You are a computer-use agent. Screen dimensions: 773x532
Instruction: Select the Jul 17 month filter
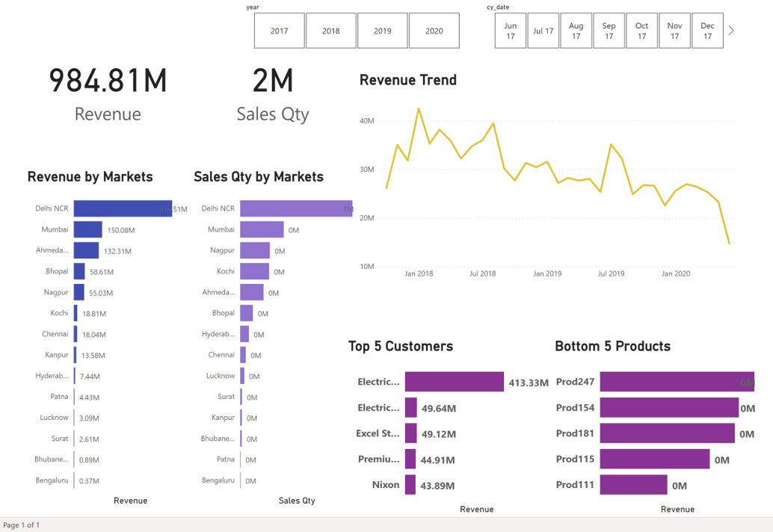(x=543, y=30)
